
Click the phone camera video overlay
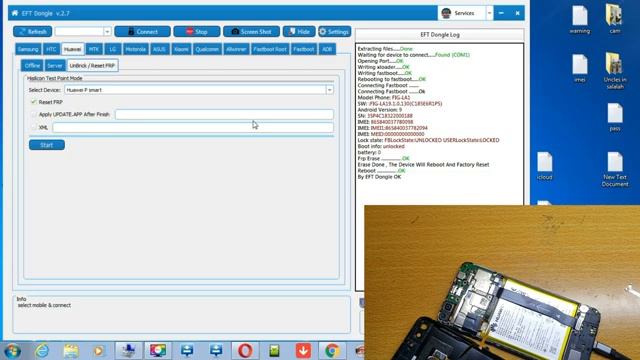point(502,282)
